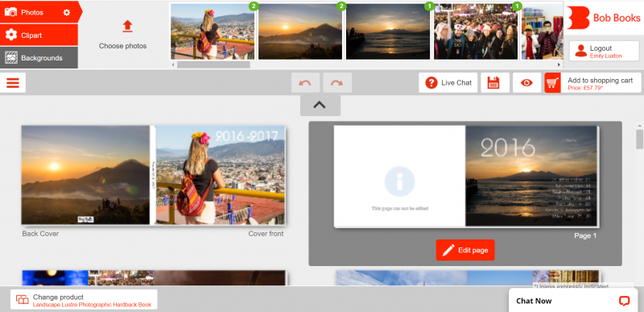
Task: Select the Cover front page thumbnail
Action: pos(220,175)
